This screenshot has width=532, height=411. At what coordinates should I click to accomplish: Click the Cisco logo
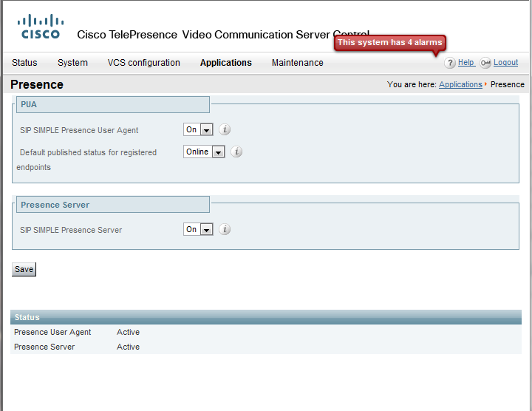41,27
